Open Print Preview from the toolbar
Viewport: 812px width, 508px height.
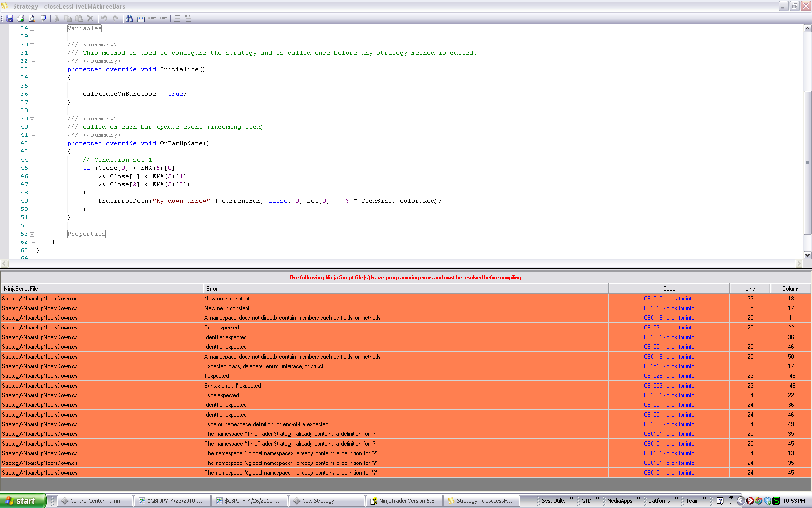32,18
